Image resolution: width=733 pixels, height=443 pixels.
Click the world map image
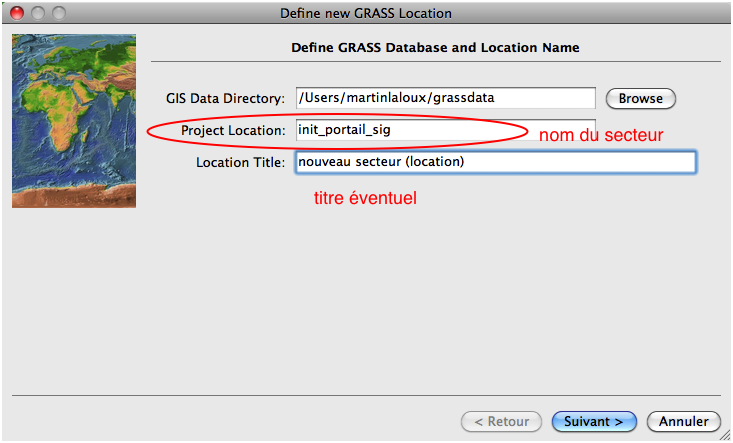click(x=73, y=121)
